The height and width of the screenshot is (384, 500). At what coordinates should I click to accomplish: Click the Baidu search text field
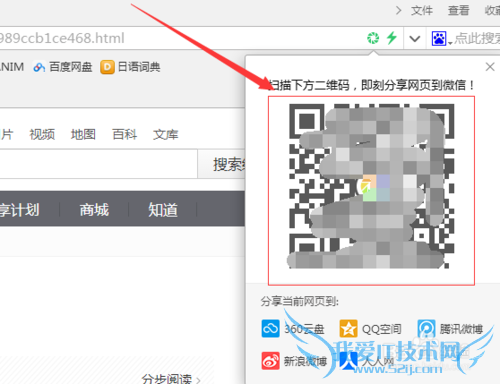pyautogui.click(x=99, y=164)
